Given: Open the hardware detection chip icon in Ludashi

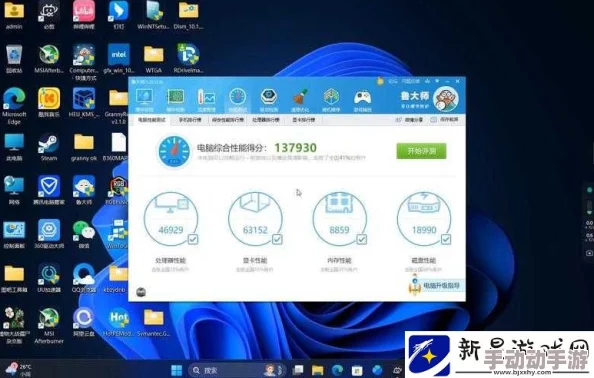Looking at the screenshot, I should click(x=175, y=100).
